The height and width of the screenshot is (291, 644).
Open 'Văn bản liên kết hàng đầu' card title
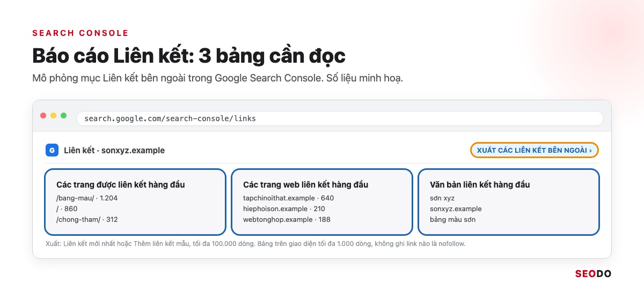tap(480, 184)
